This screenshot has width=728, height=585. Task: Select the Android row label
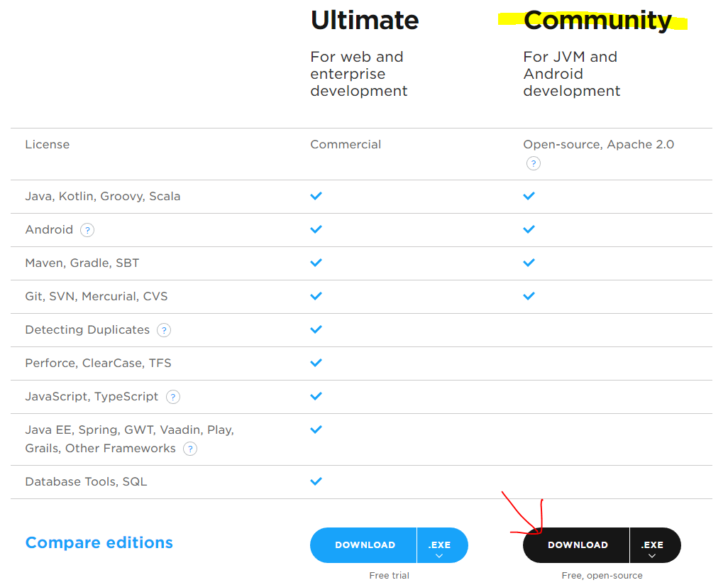(49, 229)
